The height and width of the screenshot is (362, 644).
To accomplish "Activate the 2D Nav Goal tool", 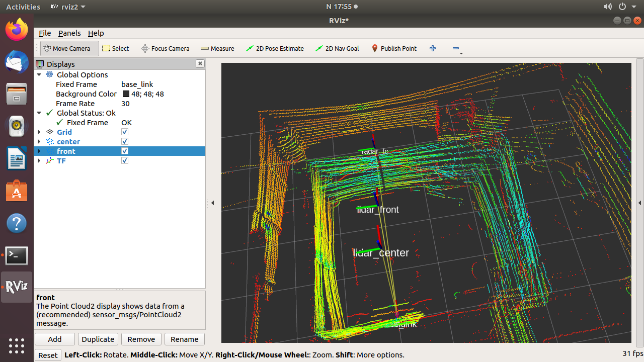I will point(337,48).
